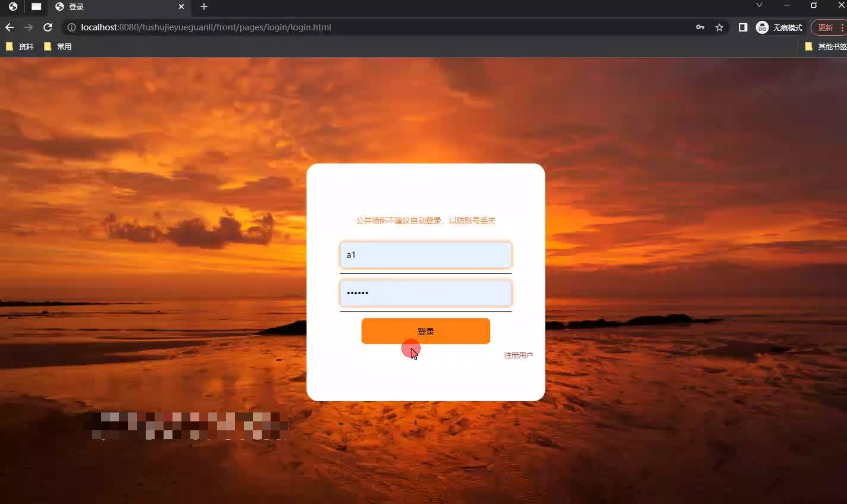Close the 登录 tab

point(181,7)
